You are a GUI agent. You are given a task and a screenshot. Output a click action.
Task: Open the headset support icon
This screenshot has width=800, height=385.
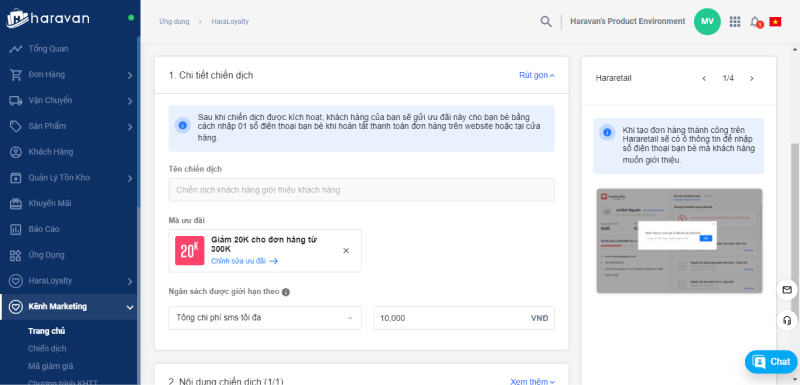tap(787, 321)
